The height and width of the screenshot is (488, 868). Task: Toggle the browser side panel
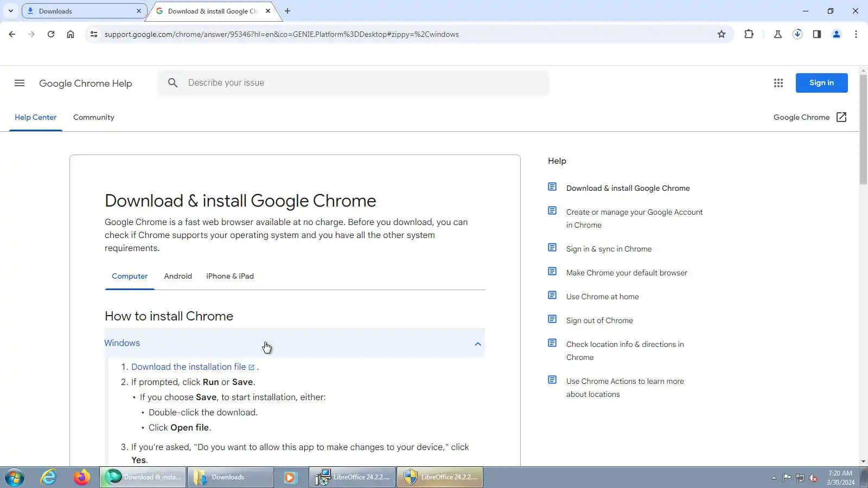click(x=817, y=34)
